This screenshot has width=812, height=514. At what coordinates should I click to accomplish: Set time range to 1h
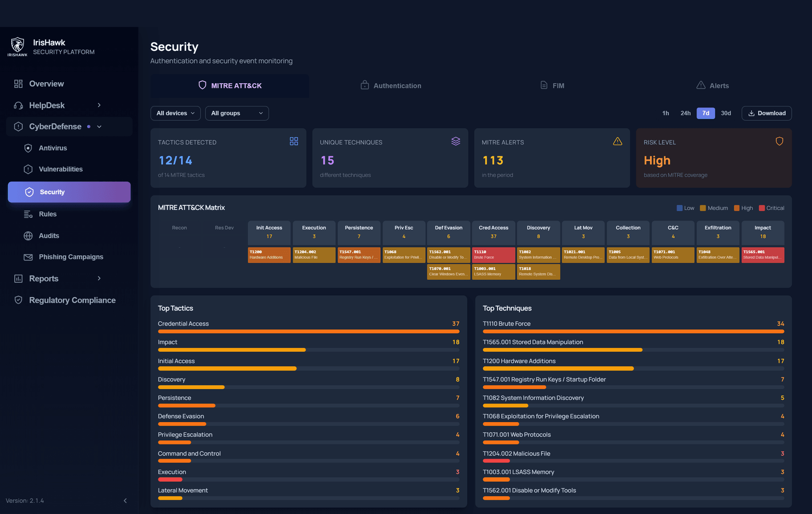pyautogui.click(x=665, y=113)
